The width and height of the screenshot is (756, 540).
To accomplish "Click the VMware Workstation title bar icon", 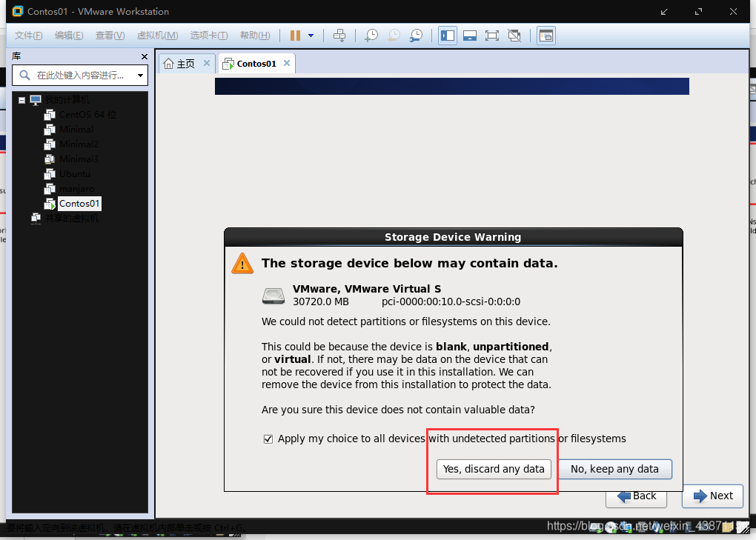I will (x=17, y=12).
